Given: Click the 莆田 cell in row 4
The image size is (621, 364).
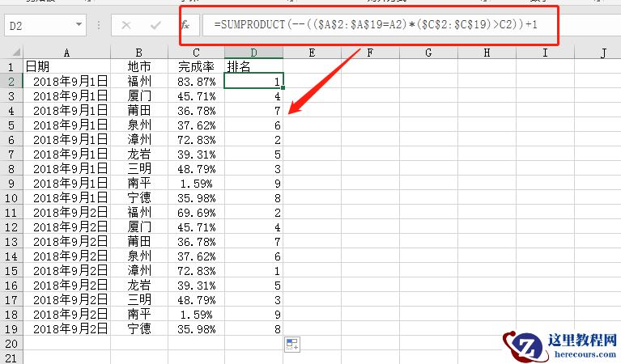Looking at the screenshot, I should click(139, 110).
